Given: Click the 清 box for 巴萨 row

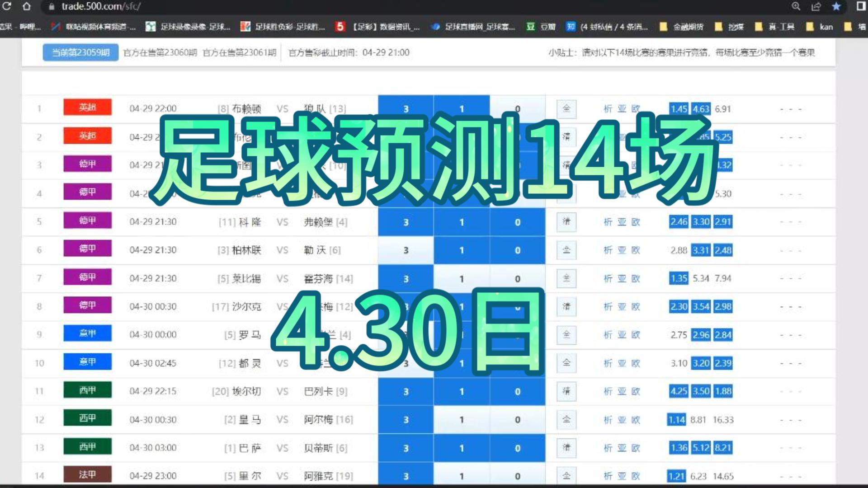Looking at the screenshot, I should pos(566,448).
